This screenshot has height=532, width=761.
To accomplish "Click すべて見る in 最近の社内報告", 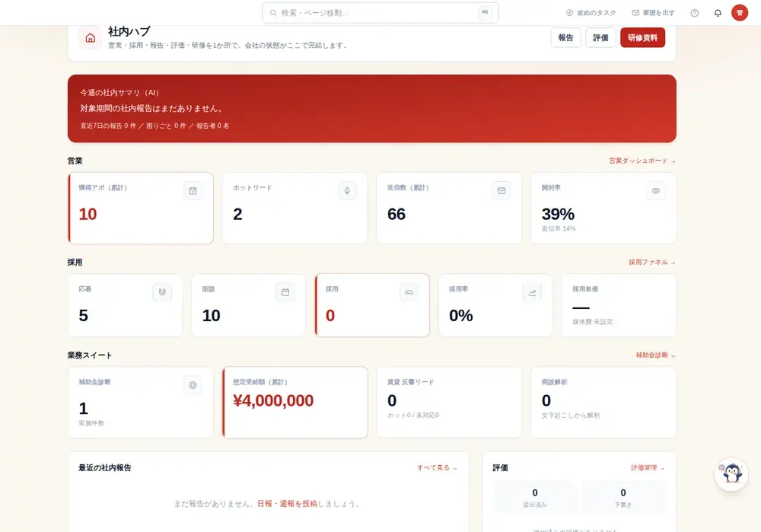I will (437, 468).
